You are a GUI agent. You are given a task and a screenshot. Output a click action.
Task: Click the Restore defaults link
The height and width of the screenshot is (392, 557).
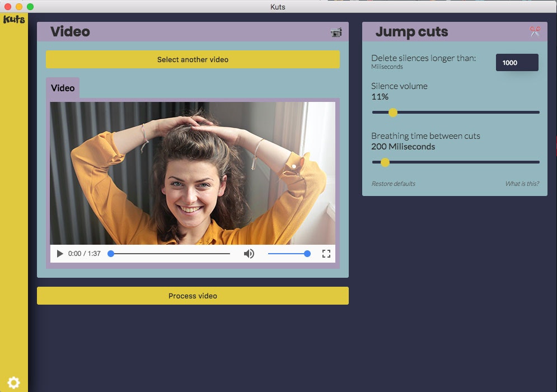[393, 184]
